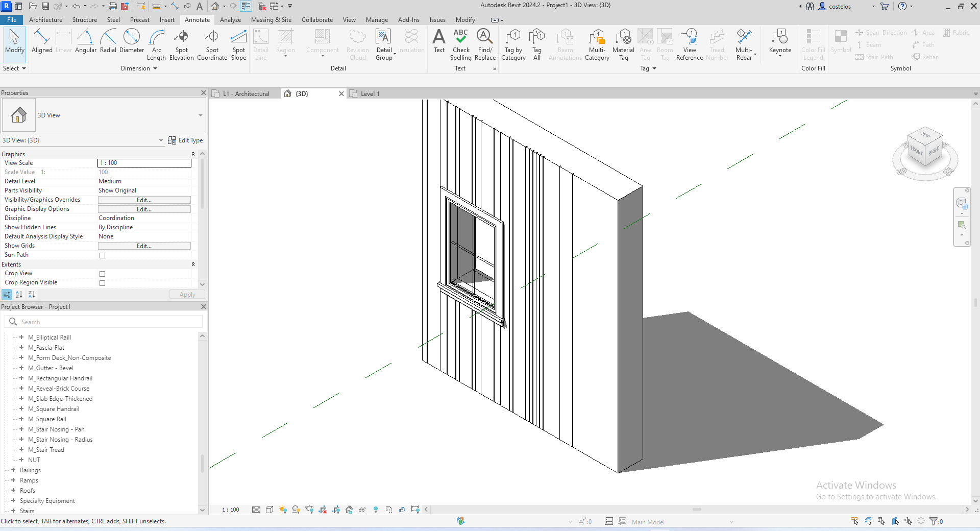980x531 pixels.
Task: Activate the Spot Slope tool
Action: click(x=239, y=44)
